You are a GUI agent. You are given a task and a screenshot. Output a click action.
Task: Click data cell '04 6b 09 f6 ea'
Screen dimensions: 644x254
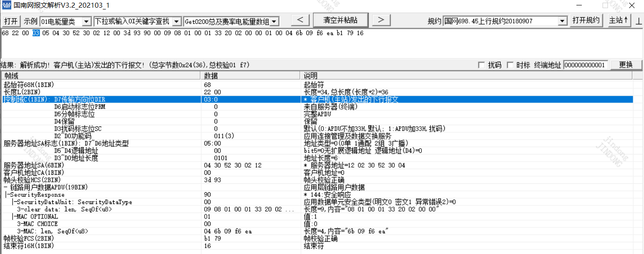228,231
